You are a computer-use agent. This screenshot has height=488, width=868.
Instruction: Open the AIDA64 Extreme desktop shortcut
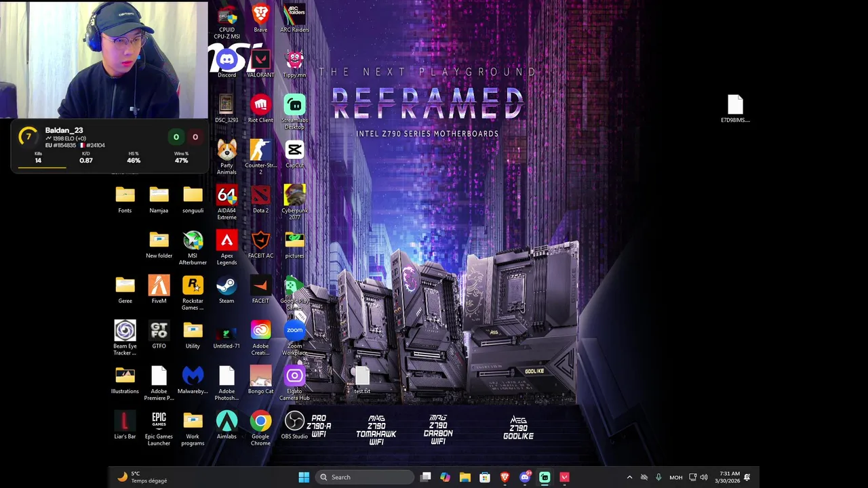[226, 203]
